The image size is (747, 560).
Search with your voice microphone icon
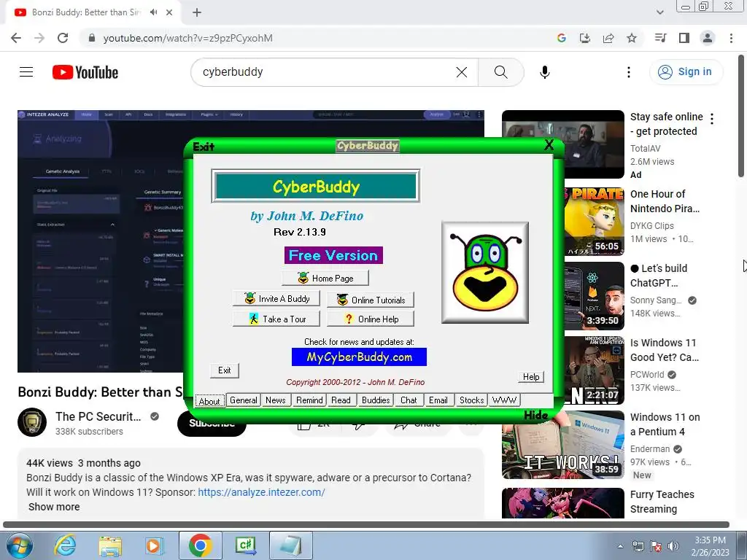pyautogui.click(x=544, y=72)
